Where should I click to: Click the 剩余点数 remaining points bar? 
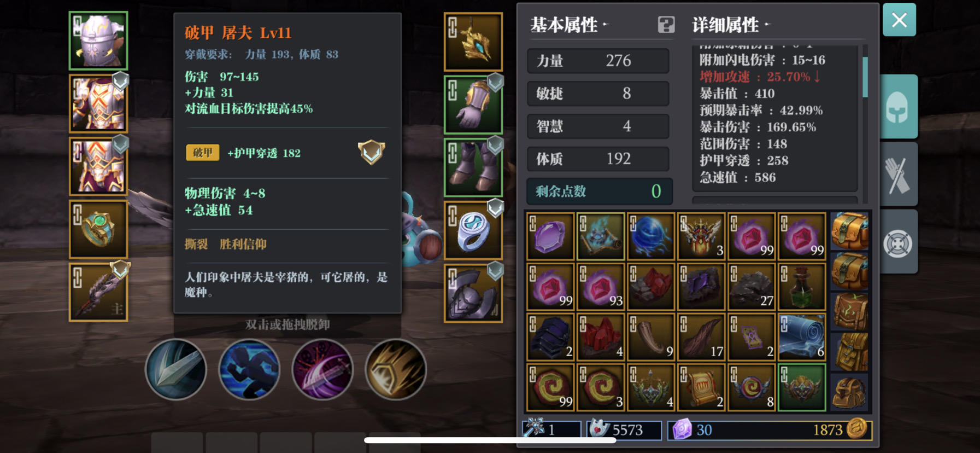click(x=600, y=191)
